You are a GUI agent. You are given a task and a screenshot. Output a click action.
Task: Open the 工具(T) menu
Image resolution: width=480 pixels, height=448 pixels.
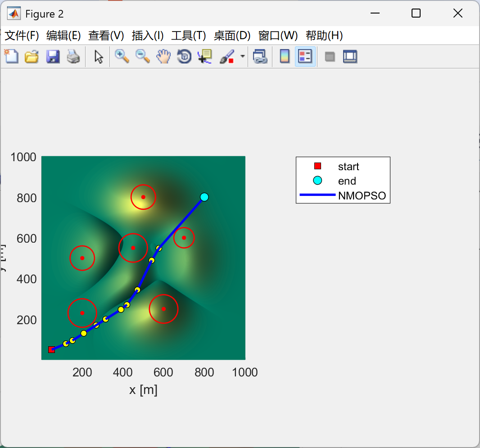(x=189, y=36)
